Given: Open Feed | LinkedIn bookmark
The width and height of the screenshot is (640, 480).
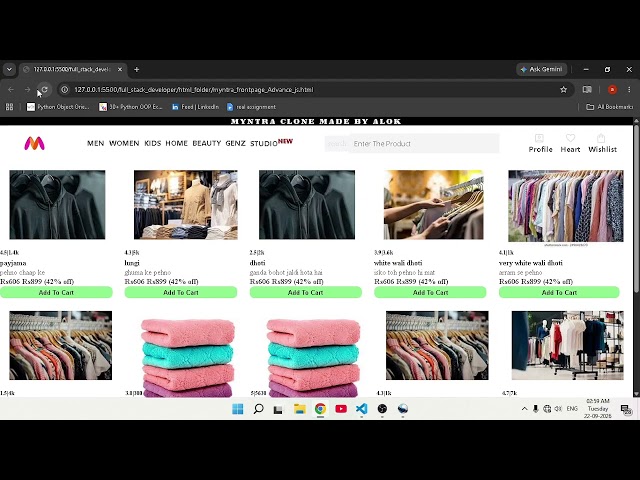Looking at the screenshot, I should coord(195,107).
